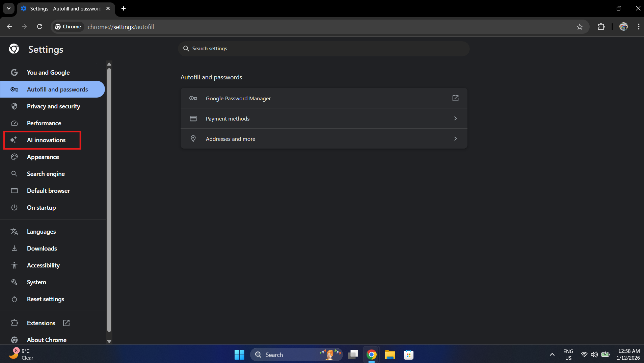Click the Appearance palette icon

click(x=15, y=157)
